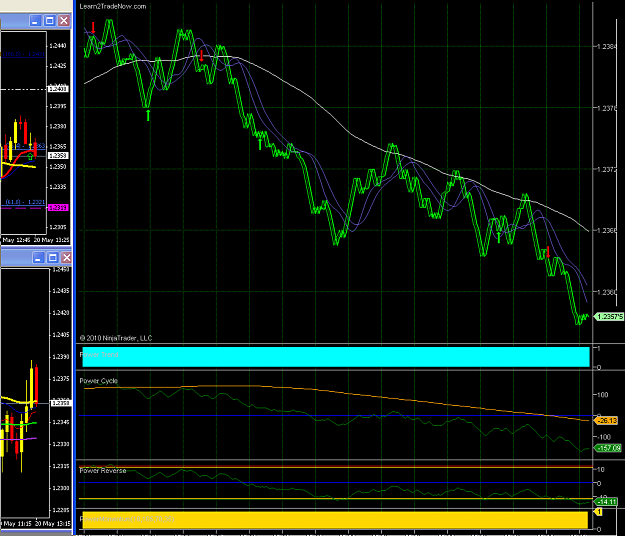The image size is (625, 536).
Task: Minimize the bottom-left candlestick chart window
Action: [38, 257]
